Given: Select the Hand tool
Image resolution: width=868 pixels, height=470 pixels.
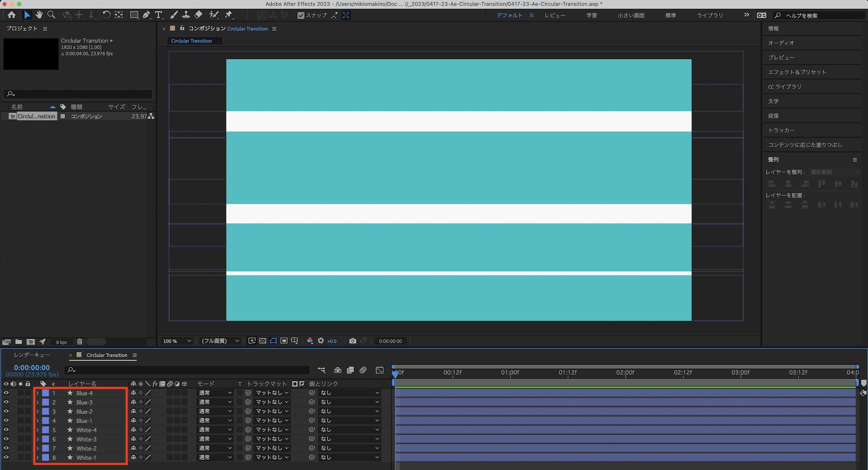Looking at the screenshot, I should tap(39, 15).
